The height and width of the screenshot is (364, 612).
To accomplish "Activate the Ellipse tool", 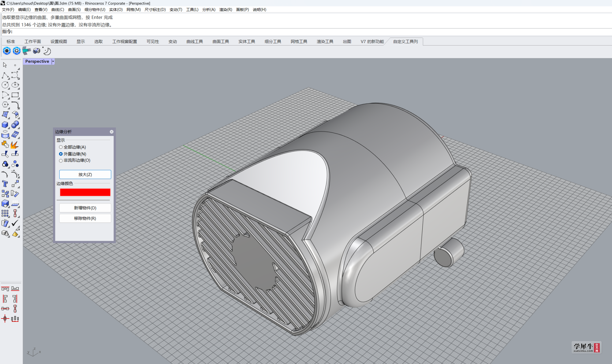I will 15,85.
